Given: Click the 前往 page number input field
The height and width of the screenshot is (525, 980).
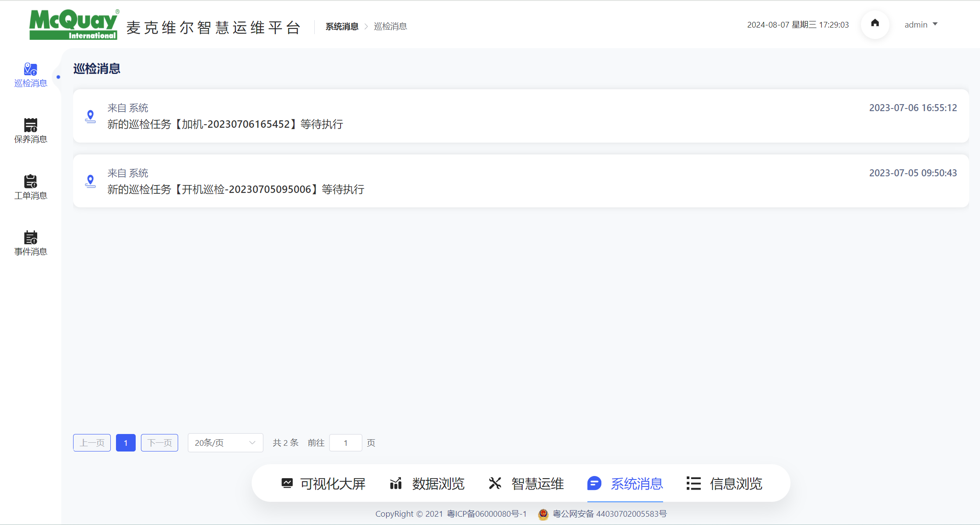Looking at the screenshot, I should [345, 443].
